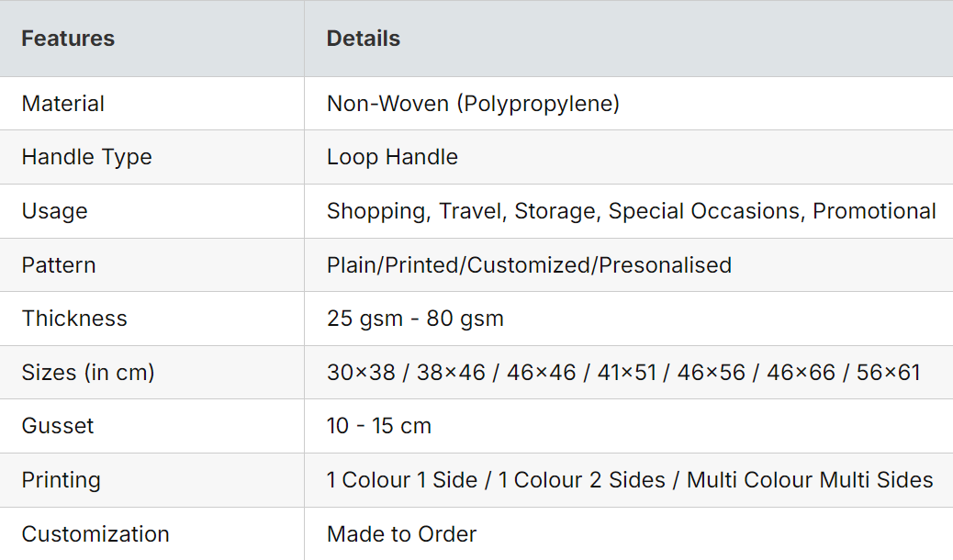953x560 pixels.
Task: Click the Features column header
Action: (68, 39)
